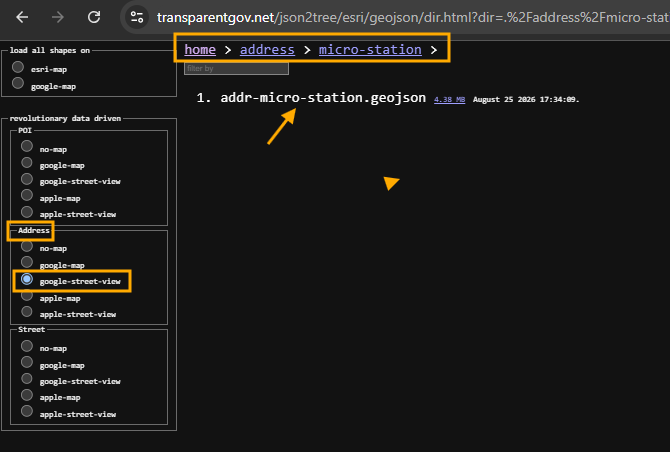Screen dimensions: 670x452
Task: Select Address no-map radio option
Action: (x=27, y=246)
